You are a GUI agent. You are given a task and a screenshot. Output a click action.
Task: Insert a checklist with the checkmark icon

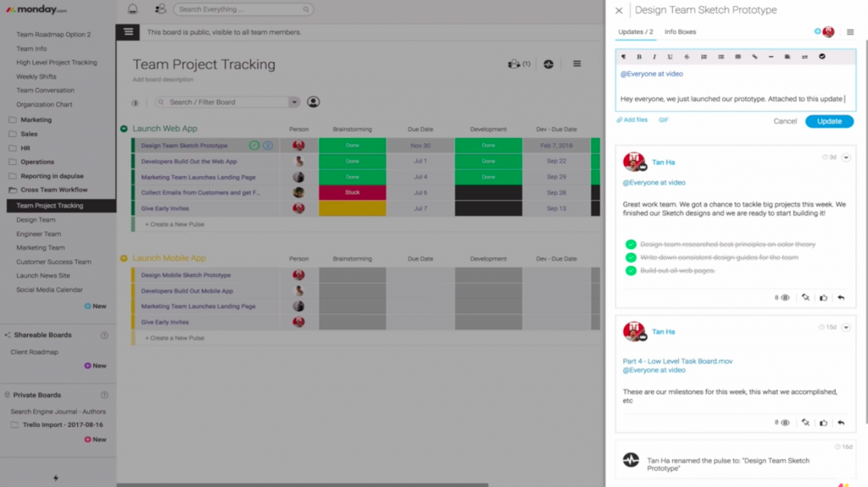coord(821,57)
